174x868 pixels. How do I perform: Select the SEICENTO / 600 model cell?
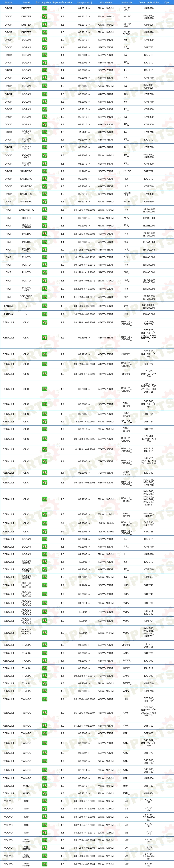pyautogui.click(x=26, y=297)
